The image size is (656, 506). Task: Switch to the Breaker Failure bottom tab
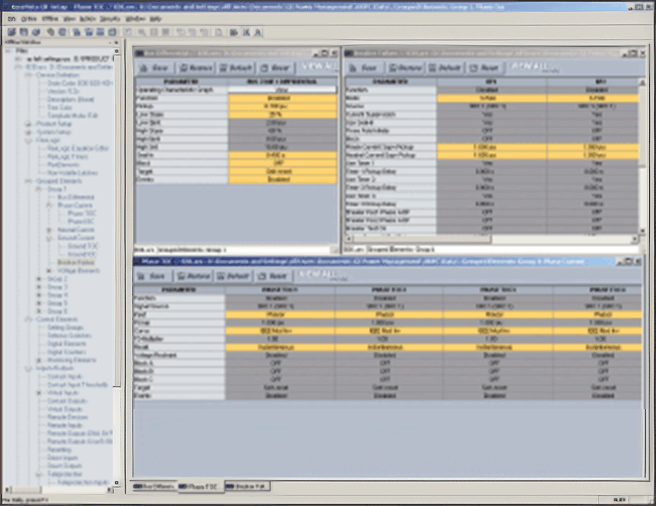point(246,486)
